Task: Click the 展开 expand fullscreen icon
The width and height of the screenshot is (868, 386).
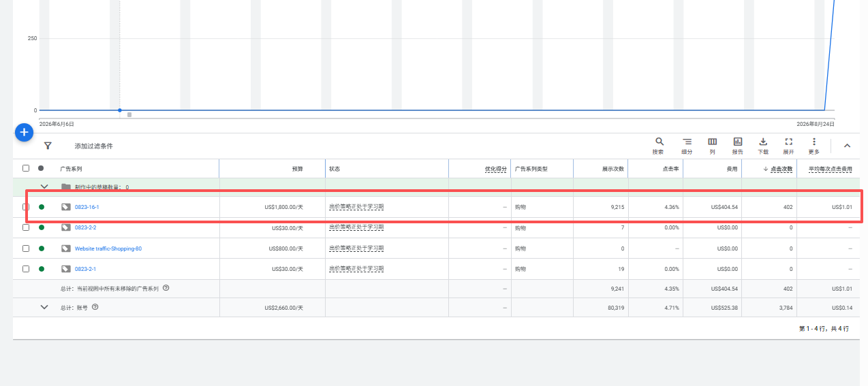Action: coord(789,142)
